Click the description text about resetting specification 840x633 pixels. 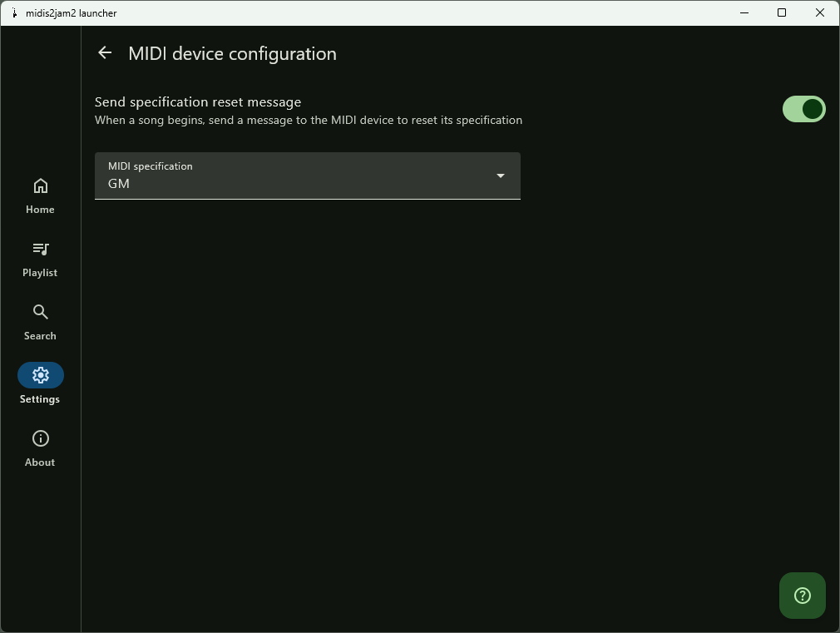pos(309,120)
